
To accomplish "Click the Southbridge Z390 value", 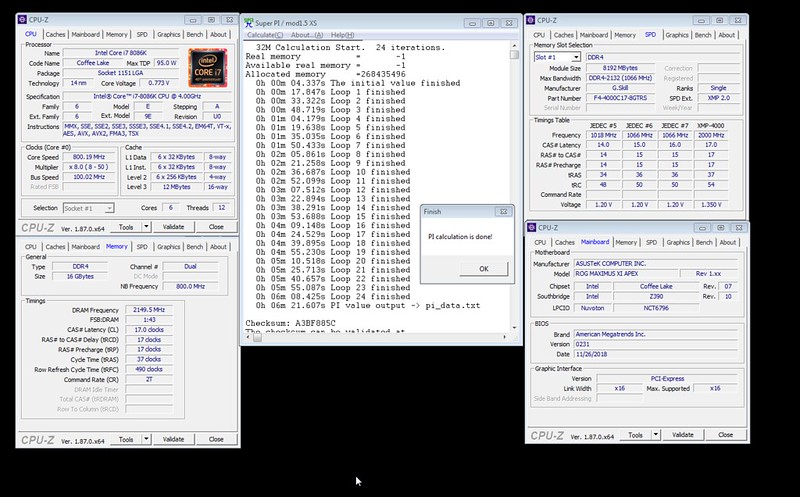I will pos(656,296).
